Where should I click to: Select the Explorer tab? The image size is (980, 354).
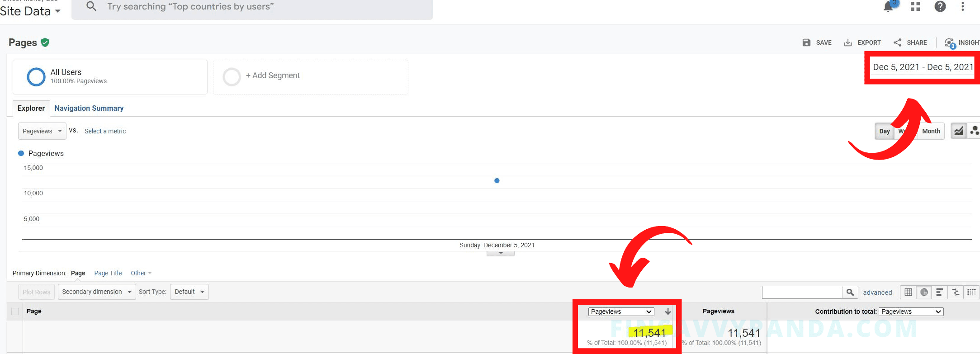tap(31, 108)
